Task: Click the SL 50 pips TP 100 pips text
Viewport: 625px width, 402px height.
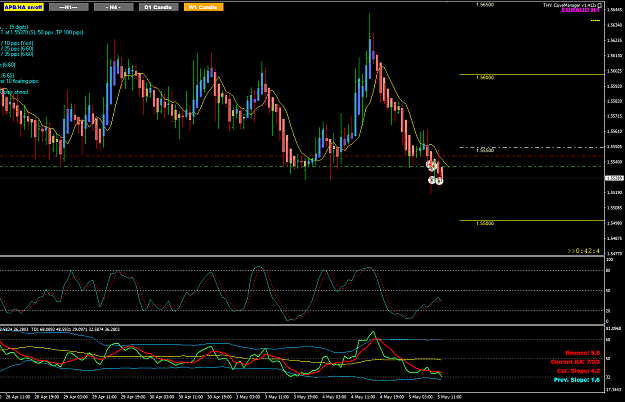Action: [55, 32]
